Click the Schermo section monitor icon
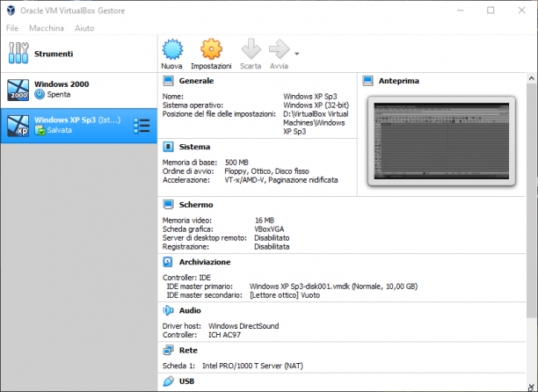 (168, 205)
